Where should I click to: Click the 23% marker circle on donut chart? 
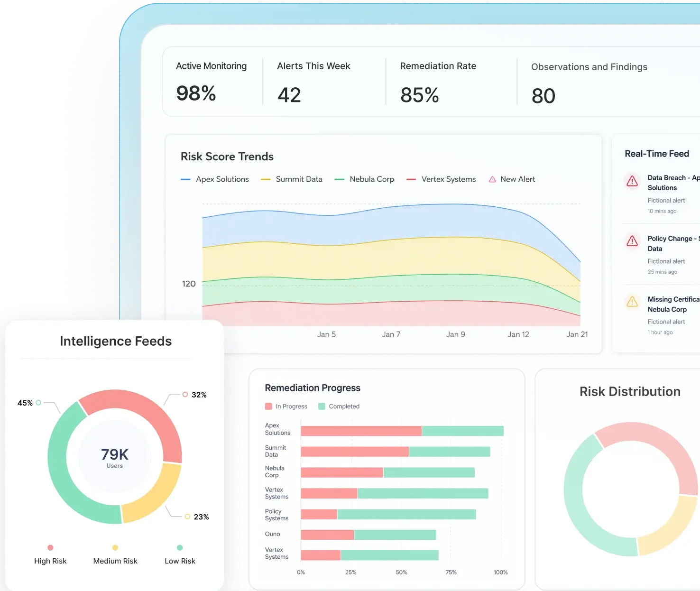point(187,517)
